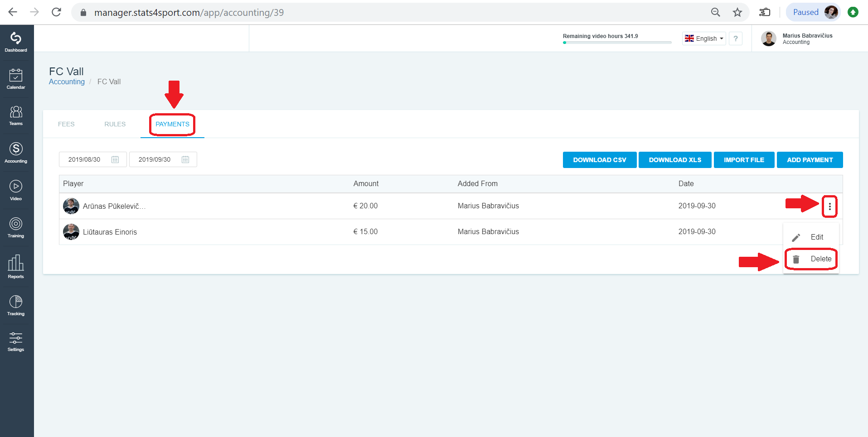
Task: Click the IMPORT FILE button
Action: click(x=744, y=160)
